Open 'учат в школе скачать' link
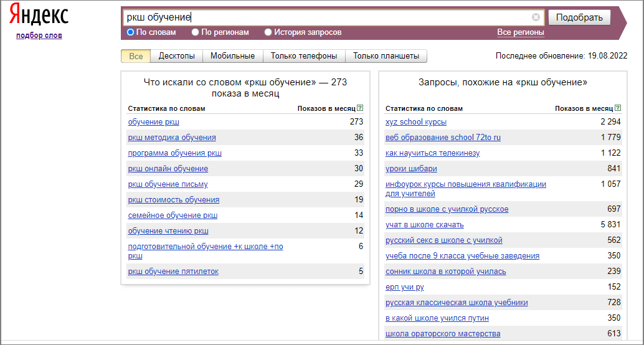The width and height of the screenshot is (644, 345). pos(425,225)
